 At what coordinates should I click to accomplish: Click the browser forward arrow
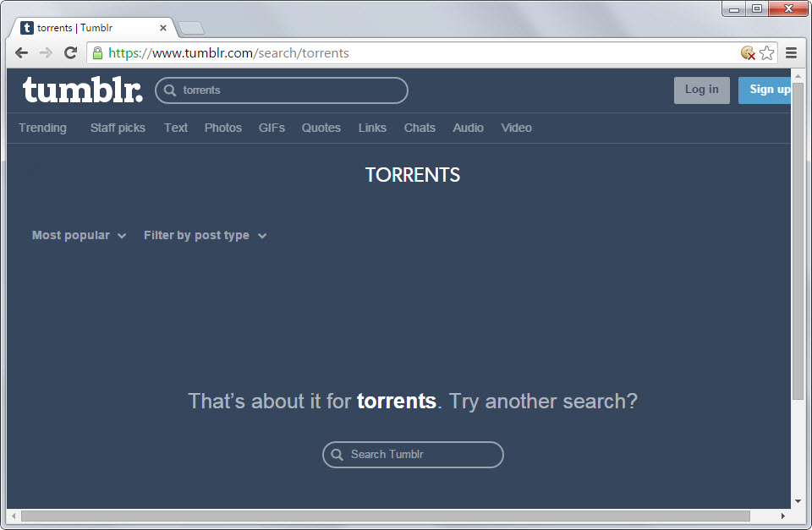[46, 52]
